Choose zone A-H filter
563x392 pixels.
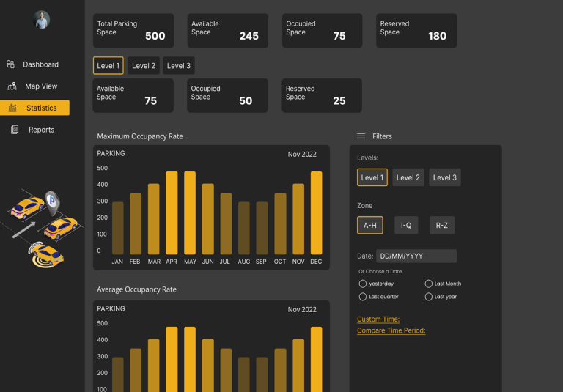point(369,225)
